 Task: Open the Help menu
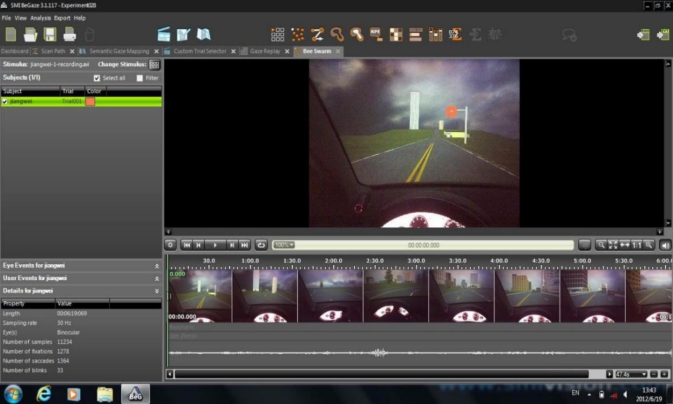79,18
